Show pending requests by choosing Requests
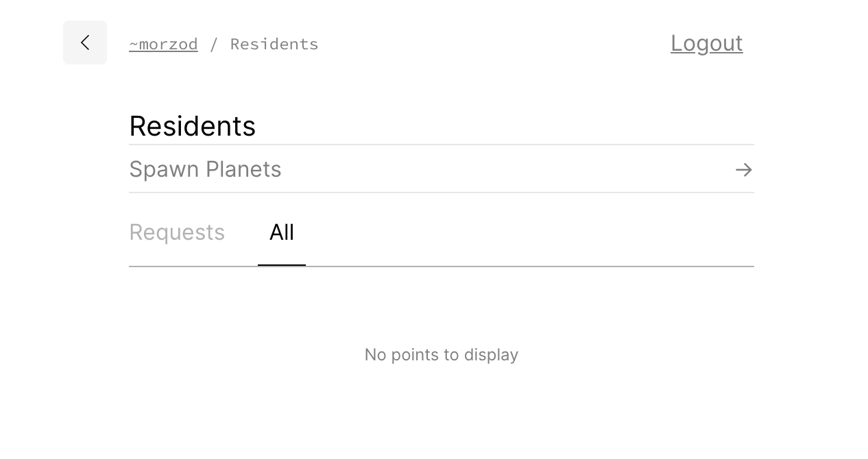 177,232
